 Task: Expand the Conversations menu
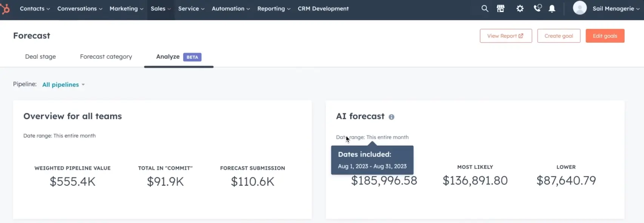tap(80, 9)
